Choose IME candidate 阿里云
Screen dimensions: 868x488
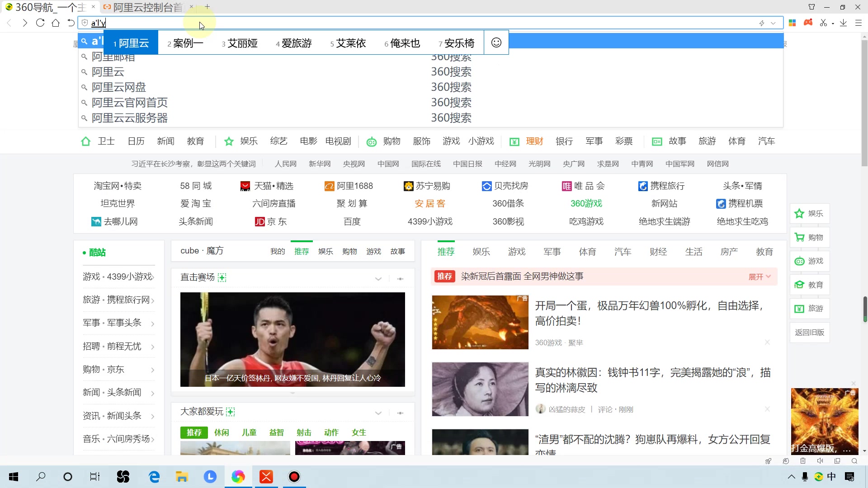[131, 43]
